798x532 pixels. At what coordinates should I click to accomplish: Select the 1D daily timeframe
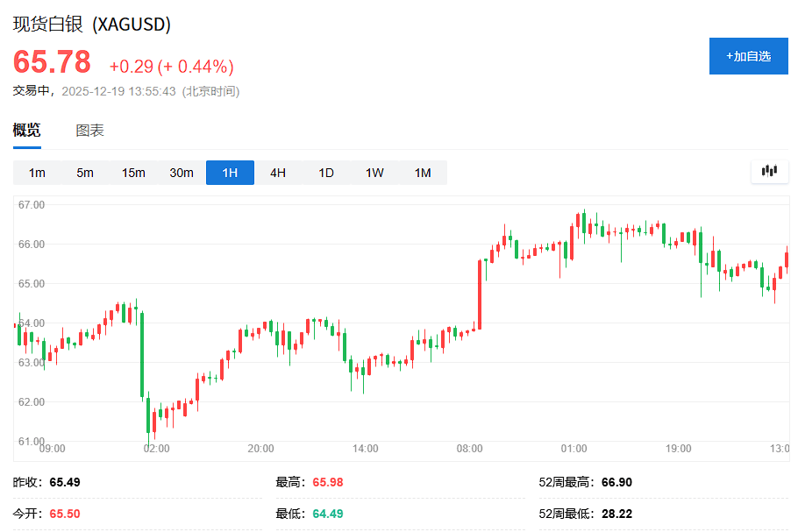tap(326, 173)
